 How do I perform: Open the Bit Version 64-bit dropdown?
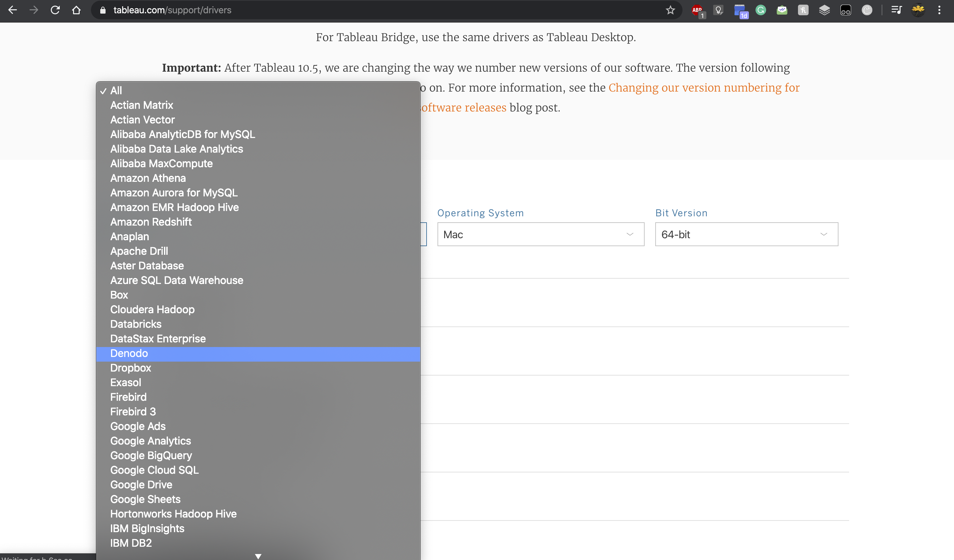(x=746, y=235)
